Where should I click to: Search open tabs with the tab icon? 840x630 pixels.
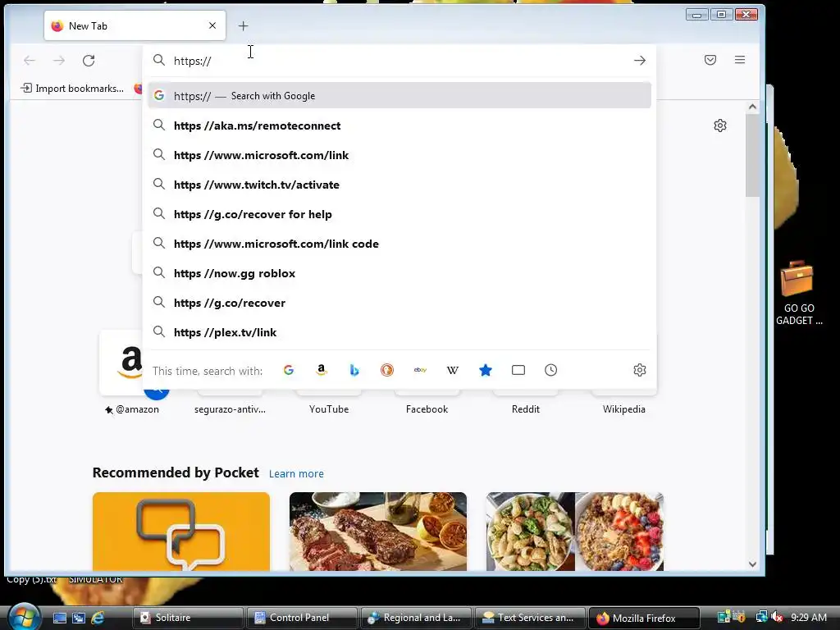click(518, 370)
